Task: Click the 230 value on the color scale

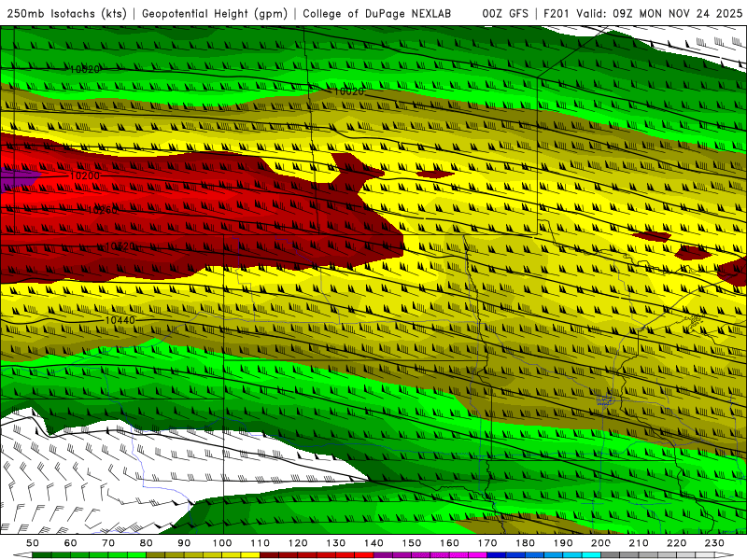Action: click(714, 543)
